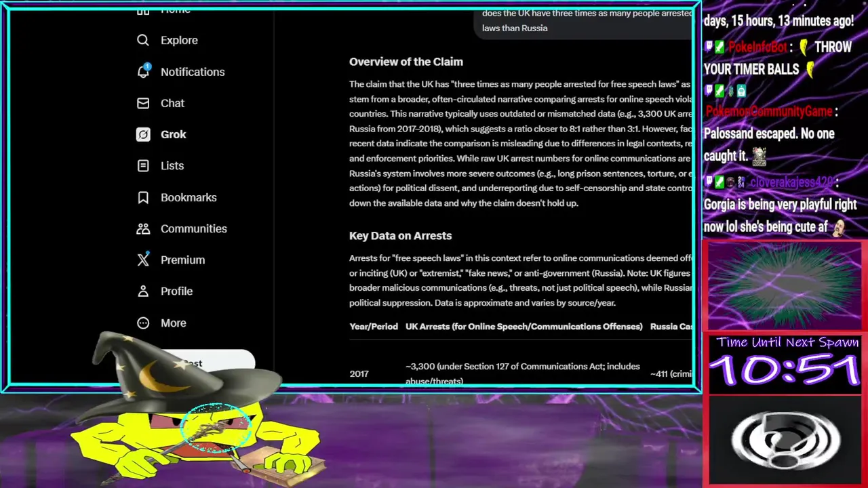Click the 'Year/Period' table column header
This screenshot has height=488, width=868.
[374, 327]
